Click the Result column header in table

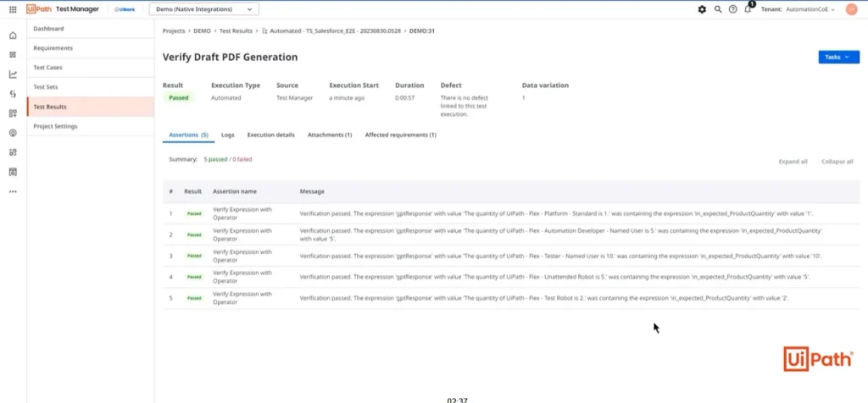192,191
